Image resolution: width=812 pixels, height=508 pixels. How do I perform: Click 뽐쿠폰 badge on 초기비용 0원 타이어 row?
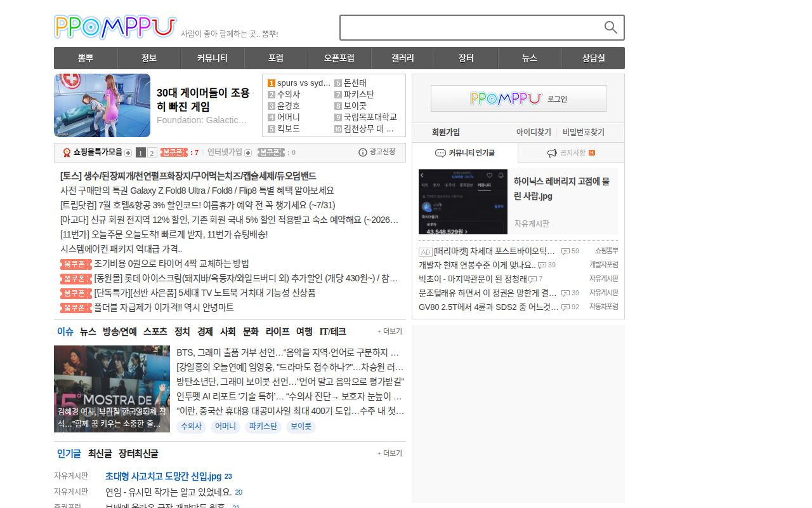pos(75,264)
